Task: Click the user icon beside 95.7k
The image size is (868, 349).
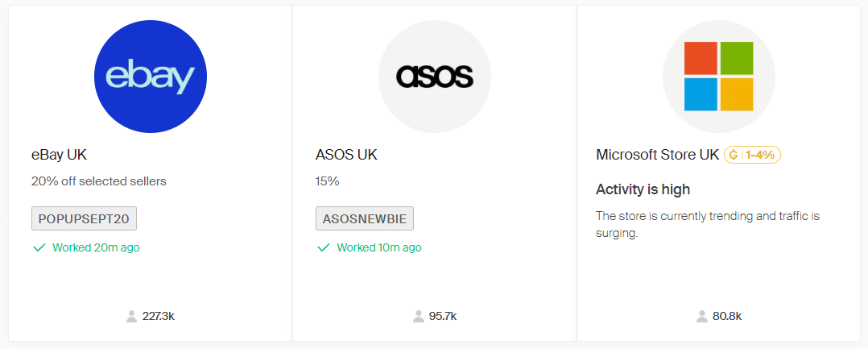Action: pyautogui.click(x=419, y=316)
